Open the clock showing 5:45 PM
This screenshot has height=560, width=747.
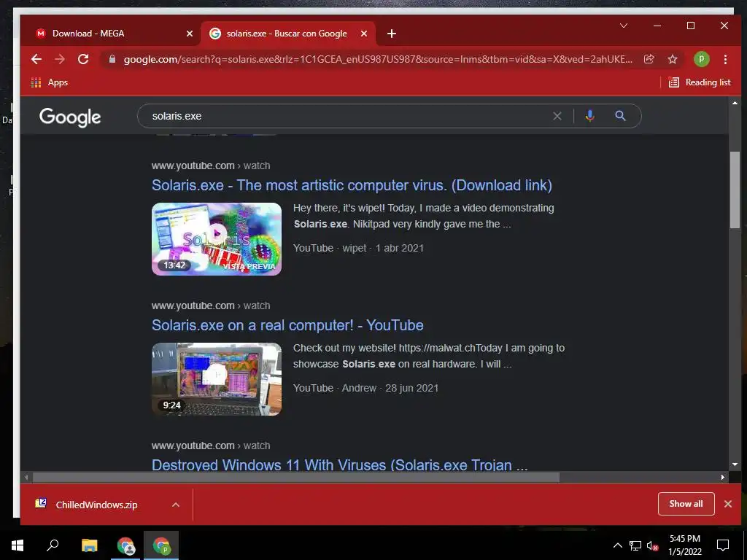pyautogui.click(x=685, y=545)
